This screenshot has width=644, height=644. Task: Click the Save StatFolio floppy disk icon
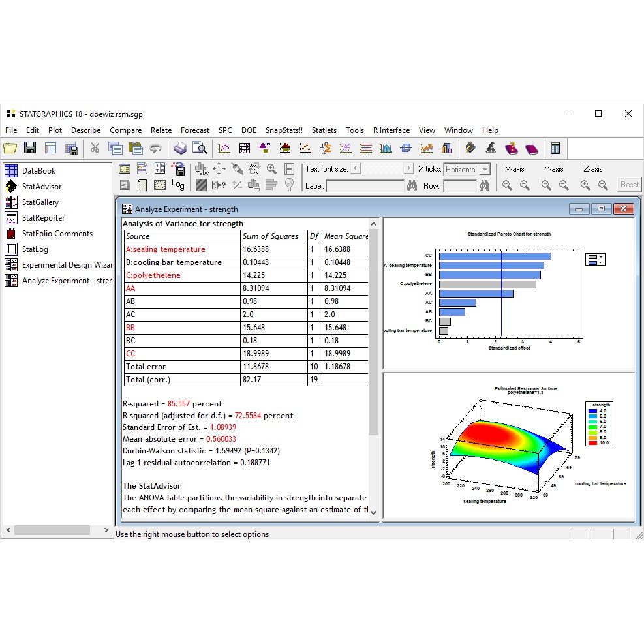click(x=30, y=148)
